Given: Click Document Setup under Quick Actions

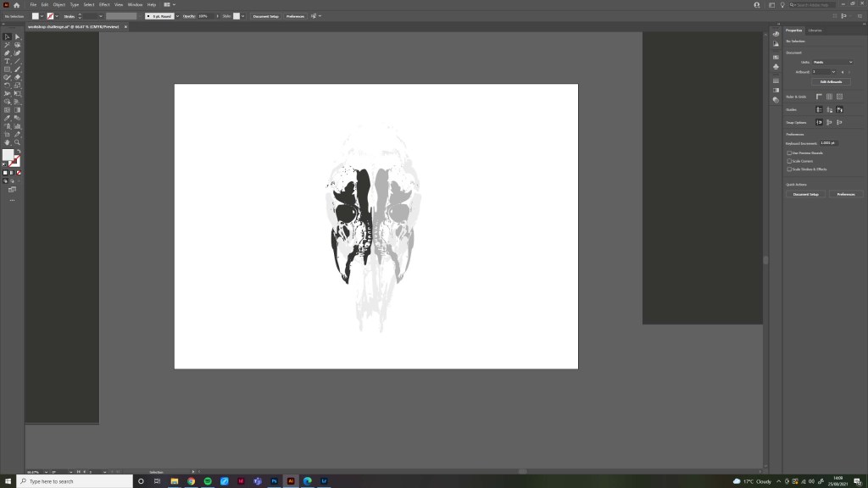Looking at the screenshot, I should pyautogui.click(x=805, y=194).
